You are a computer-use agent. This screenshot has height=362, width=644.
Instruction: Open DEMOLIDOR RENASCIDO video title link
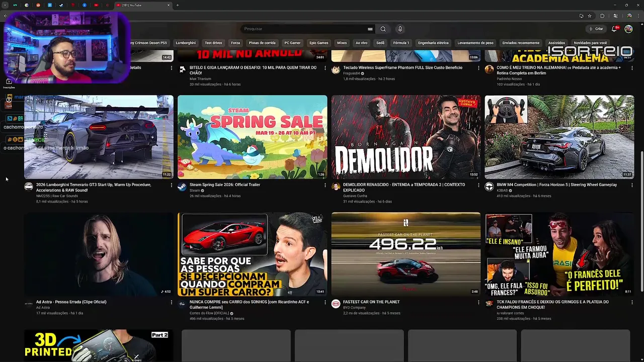(404, 187)
